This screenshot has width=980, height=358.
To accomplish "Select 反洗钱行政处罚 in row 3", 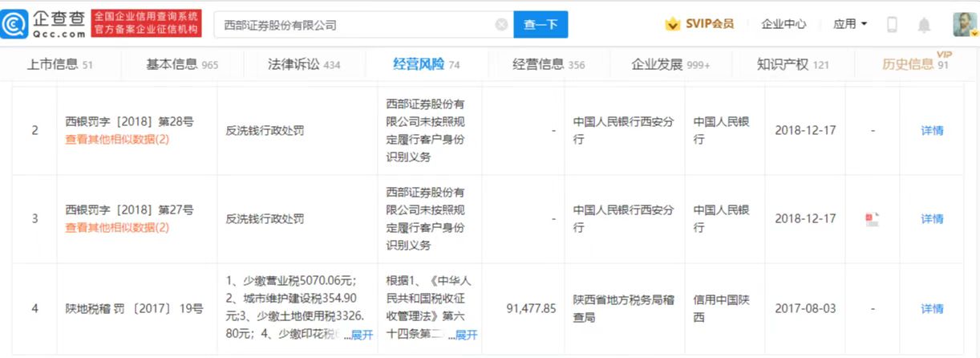I will pyautogui.click(x=265, y=218).
